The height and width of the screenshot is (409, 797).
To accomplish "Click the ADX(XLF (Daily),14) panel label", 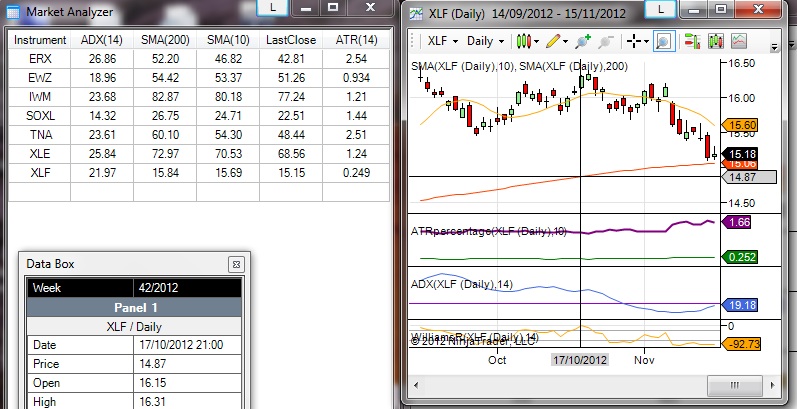I will click(462, 284).
